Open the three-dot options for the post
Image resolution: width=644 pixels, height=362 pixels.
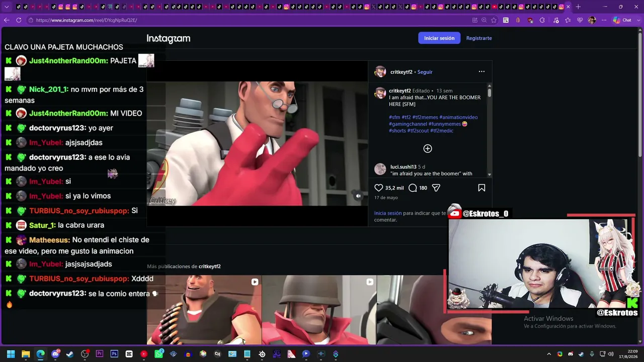tap(481, 71)
